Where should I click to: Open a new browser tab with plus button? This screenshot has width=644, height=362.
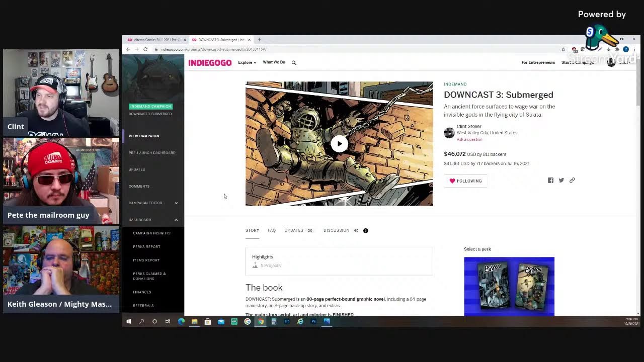click(x=260, y=40)
